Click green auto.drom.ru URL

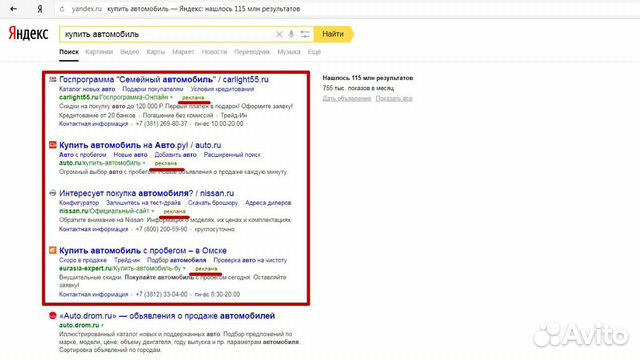[79, 325]
